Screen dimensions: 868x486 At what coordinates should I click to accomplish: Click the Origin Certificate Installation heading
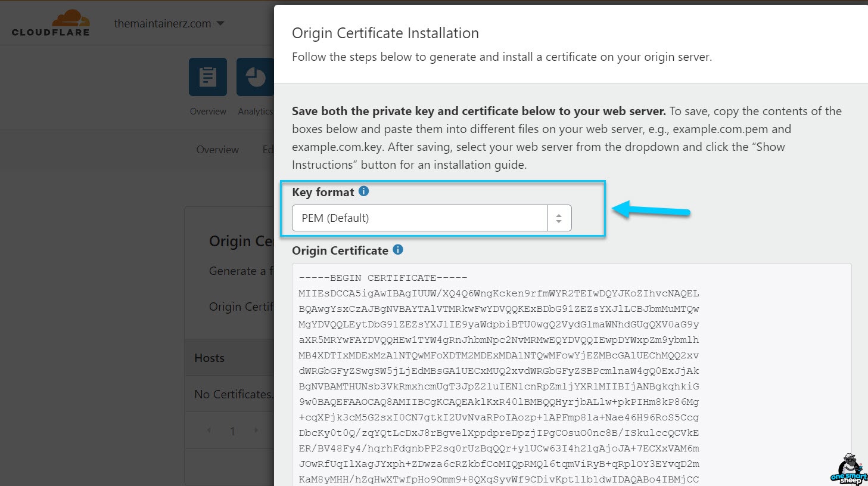click(x=385, y=33)
